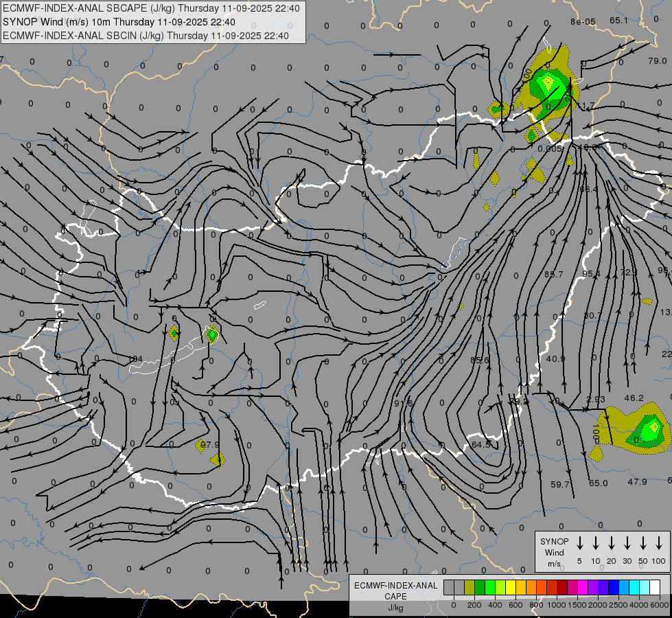
Task: Click the '800' tick on CAPE scale
Action: 536,605
